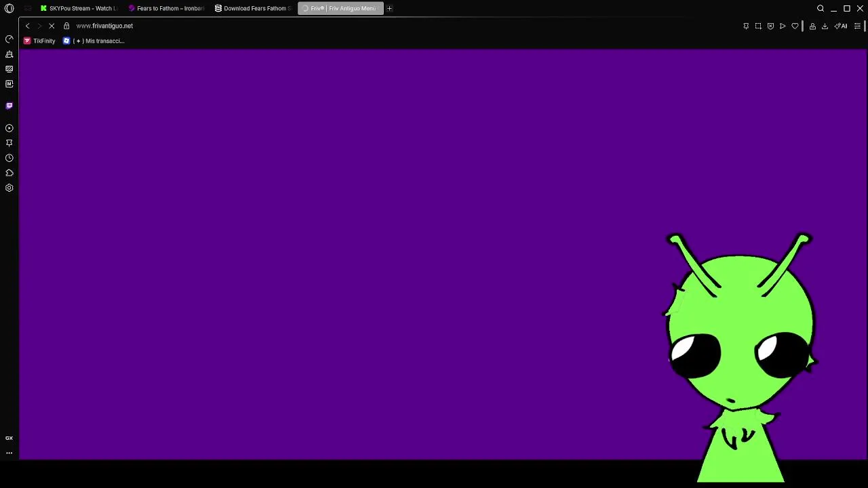This screenshot has height=488, width=868.
Task: Open downloads panel icon
Action: [825, 26]
